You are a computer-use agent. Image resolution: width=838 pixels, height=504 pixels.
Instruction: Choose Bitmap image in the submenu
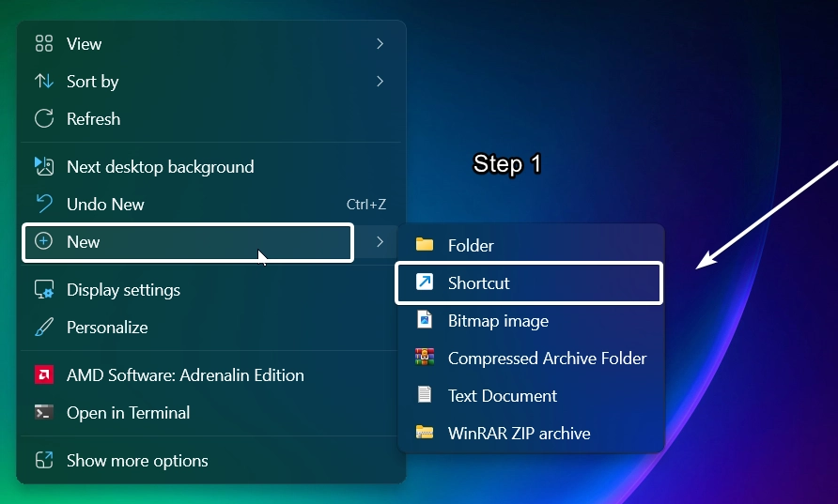530,320
